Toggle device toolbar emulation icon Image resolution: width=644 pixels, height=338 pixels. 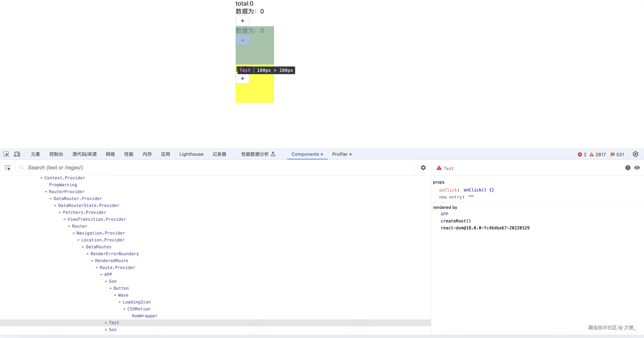(x=17, y=154)
